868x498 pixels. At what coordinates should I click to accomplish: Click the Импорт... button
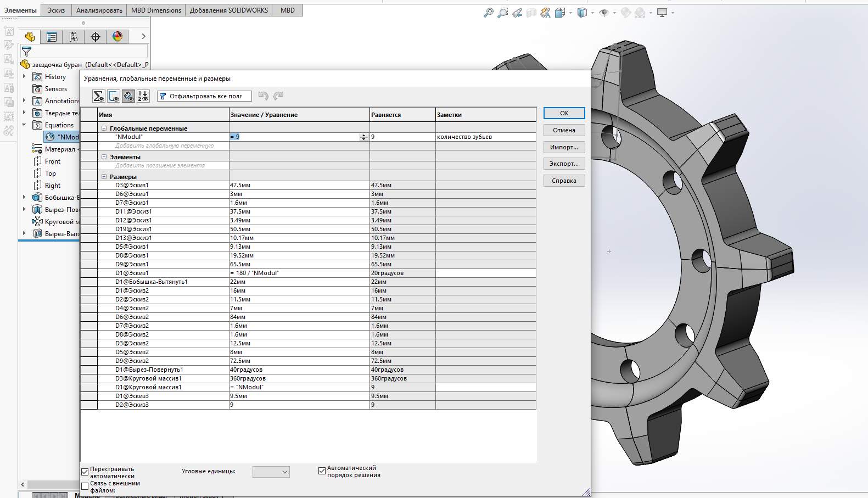[564, 147]
